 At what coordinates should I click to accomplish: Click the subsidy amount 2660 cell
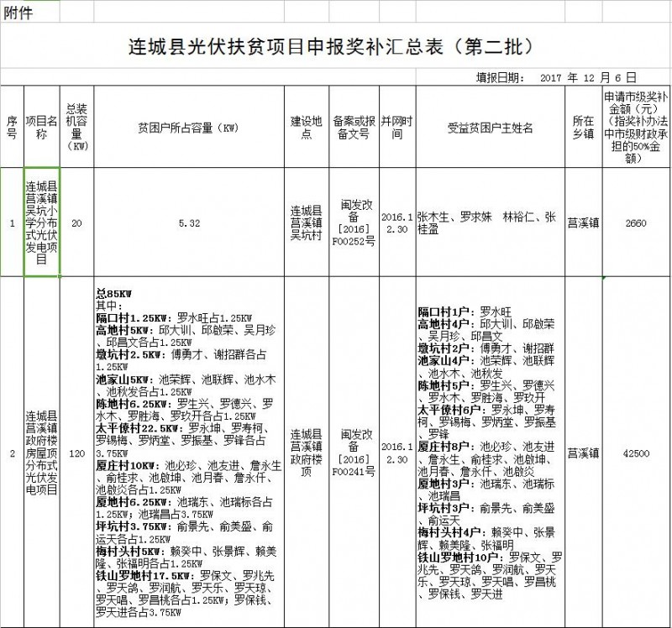[x=634, y=222]
